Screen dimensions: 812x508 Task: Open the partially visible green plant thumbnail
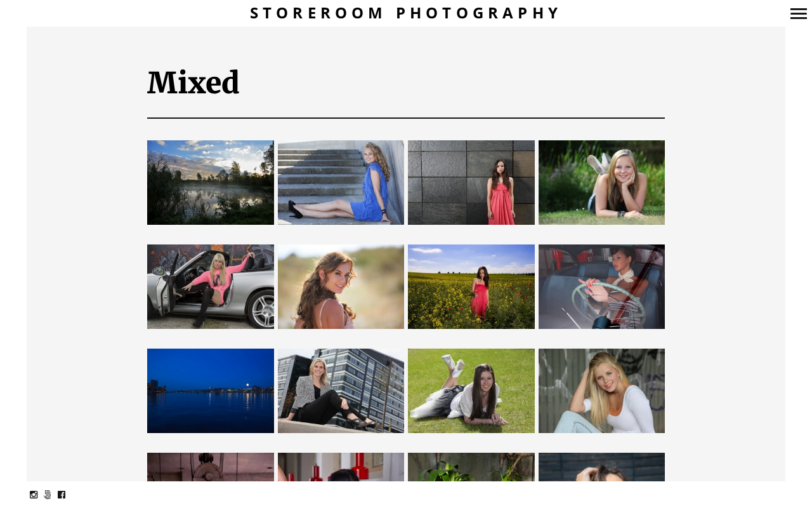[x=471, y=467]
